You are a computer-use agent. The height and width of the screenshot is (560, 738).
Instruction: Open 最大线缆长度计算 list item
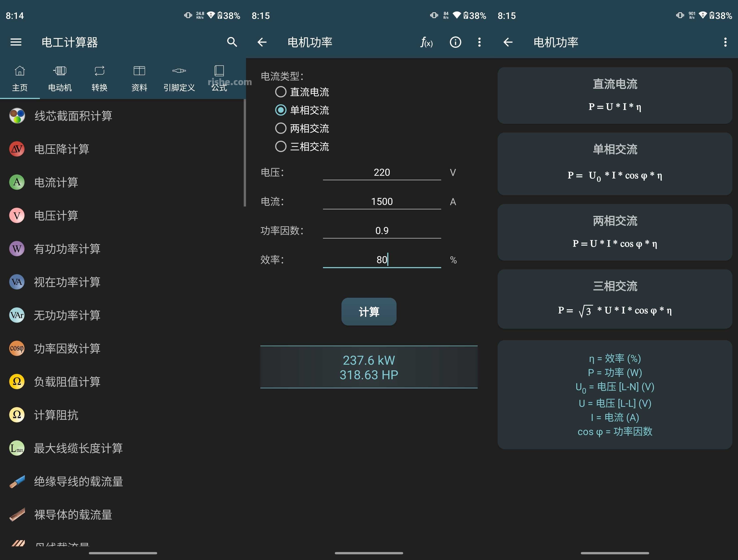tap(122, 448)
